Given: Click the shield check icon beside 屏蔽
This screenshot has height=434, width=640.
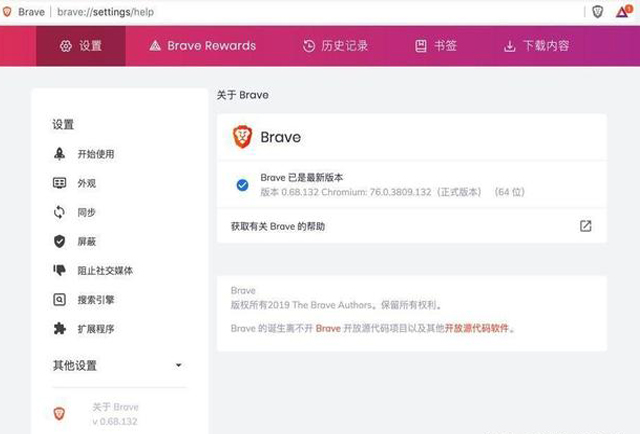Looking at the screenshot, I should 60,241.
